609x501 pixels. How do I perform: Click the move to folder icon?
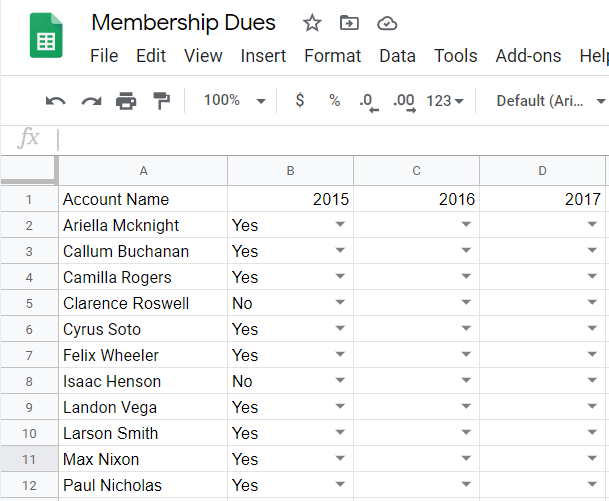pos(349,23)
